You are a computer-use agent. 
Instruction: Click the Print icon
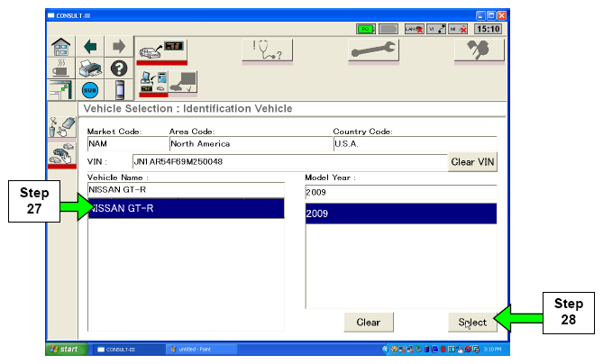[92, 68]
